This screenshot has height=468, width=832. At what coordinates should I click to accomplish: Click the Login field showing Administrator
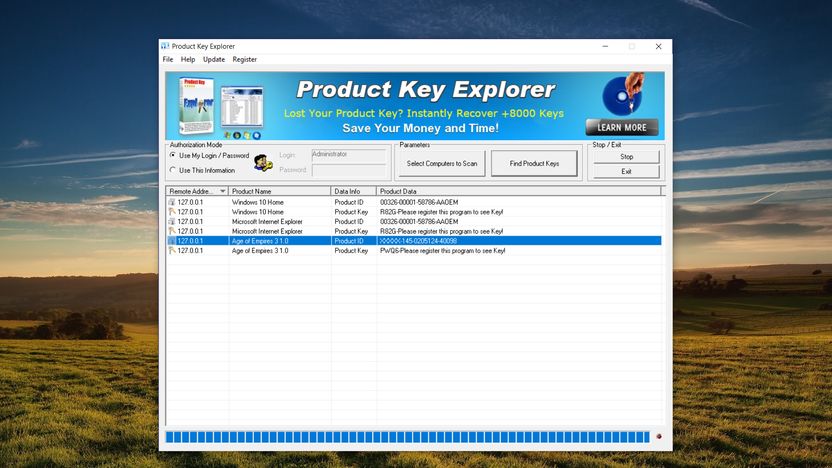coord(349,155)
